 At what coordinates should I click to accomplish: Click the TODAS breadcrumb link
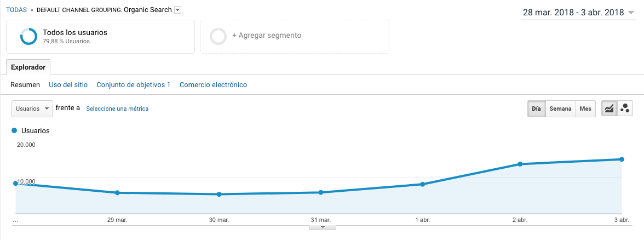(x=16, y=10)
